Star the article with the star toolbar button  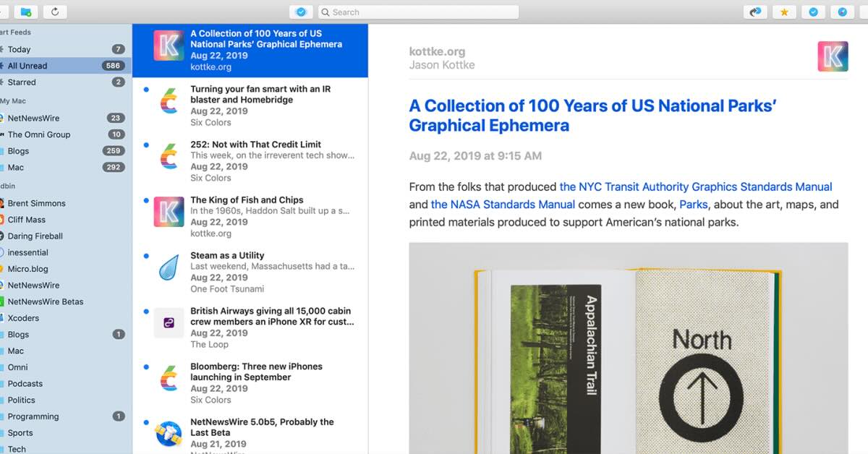click(784, 12)
